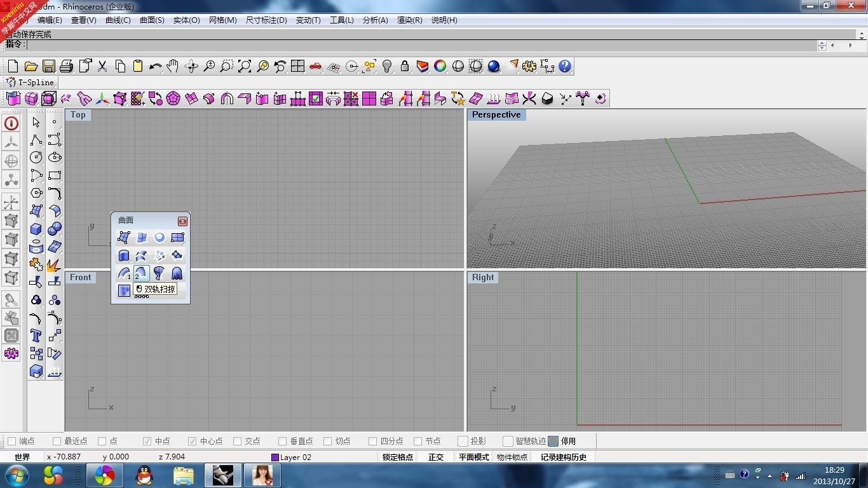Enable the 端点 object snap checkbox
This screenshot has height=488, width=868.
(x=11, y=441)
